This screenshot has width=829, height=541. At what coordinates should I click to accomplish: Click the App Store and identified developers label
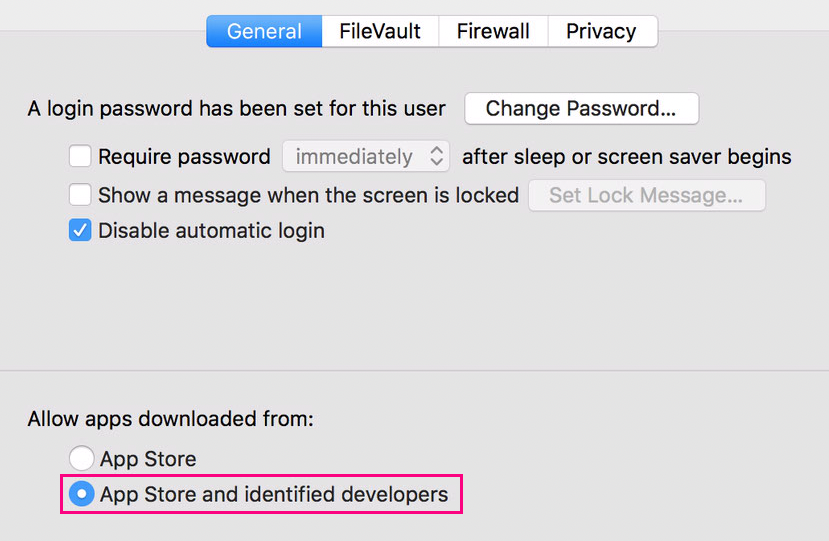point(274,494)
